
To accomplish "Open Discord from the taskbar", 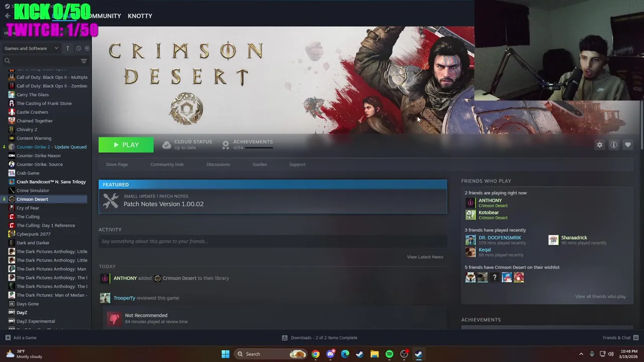I will click(x=330, y=354).
